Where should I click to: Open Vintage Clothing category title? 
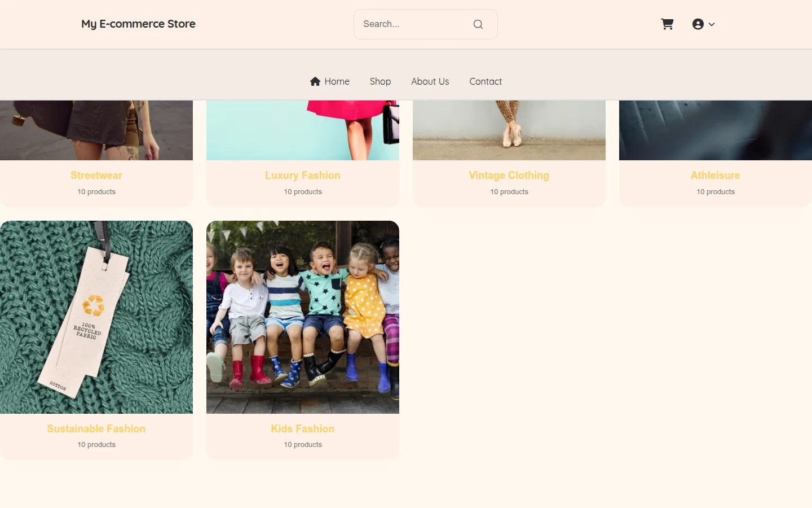509,176
